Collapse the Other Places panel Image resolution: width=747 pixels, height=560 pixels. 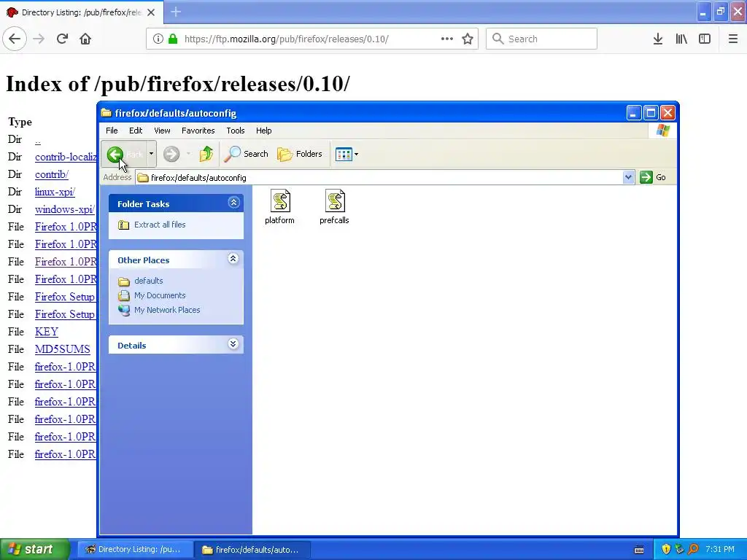tap(233, 259)
